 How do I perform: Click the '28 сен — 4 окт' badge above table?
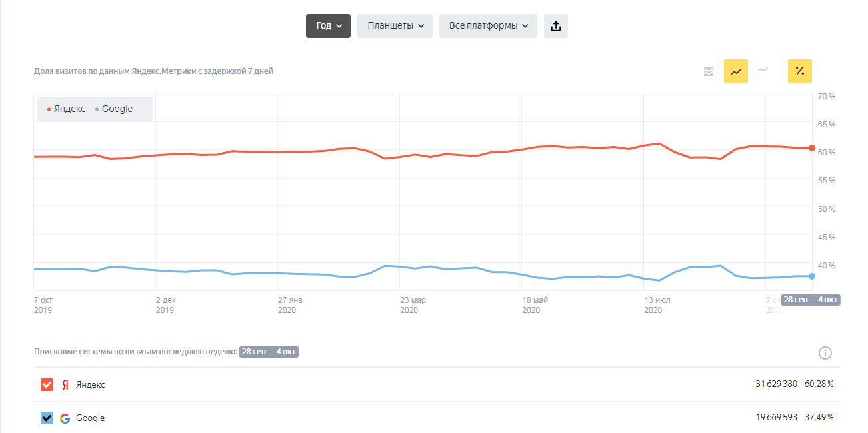pos(269,352)
